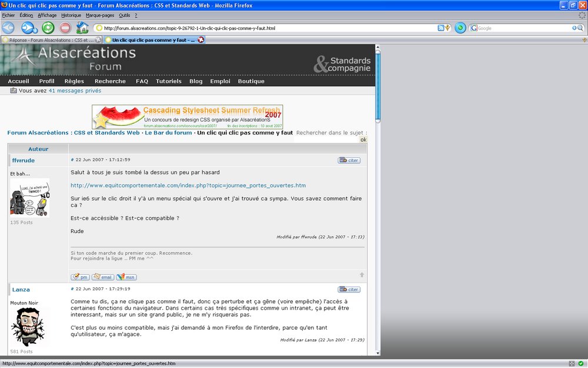
Task: Open the Fichier menu
Action: (8, 15)
